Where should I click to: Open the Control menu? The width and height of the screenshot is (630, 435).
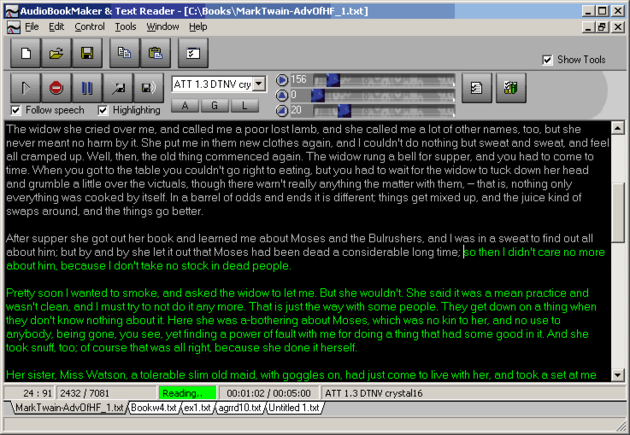[x=90, y=27]
